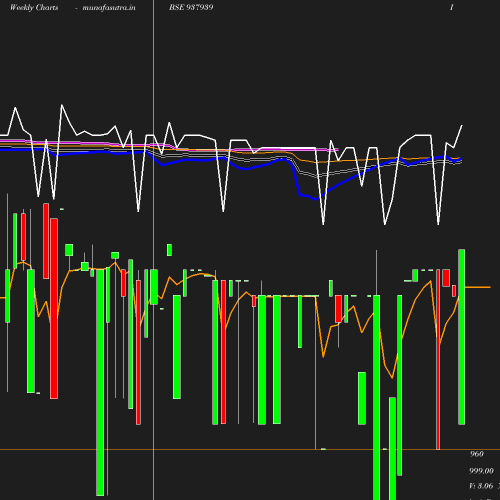
Task: Click the "960" price level label
Action: point(477,454)
